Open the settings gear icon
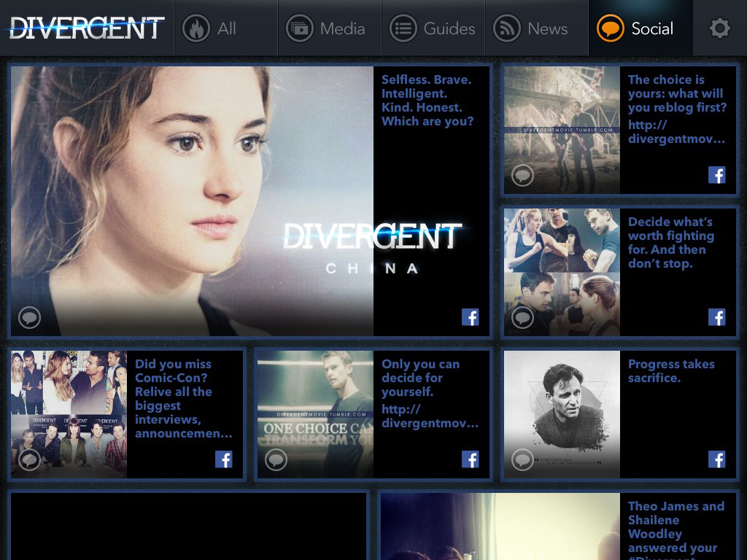Image resolution: width=747 pixels, height=560 pixels. click(720, 28)
